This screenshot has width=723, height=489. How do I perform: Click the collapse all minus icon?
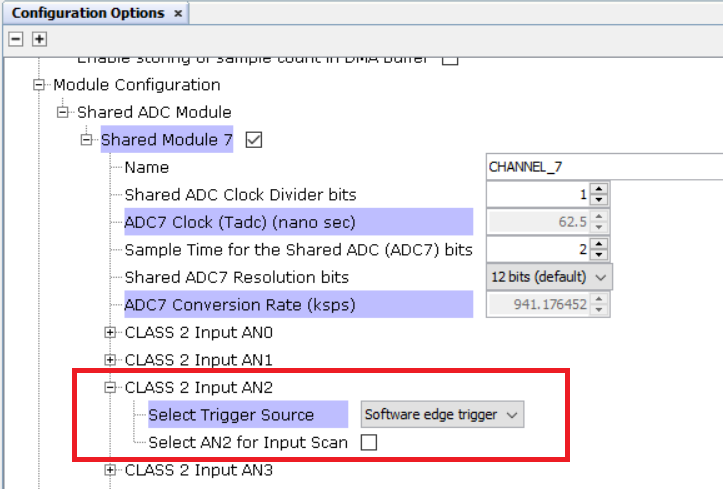16,39
